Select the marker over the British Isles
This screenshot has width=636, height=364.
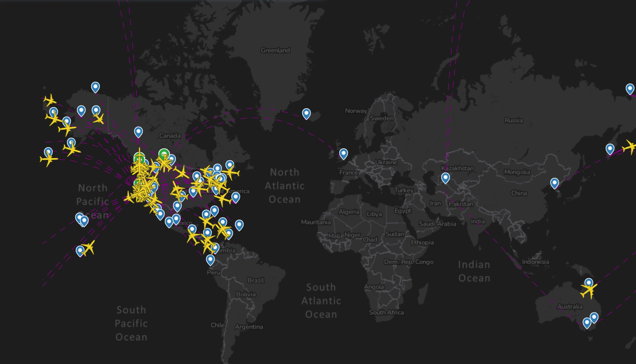tap(343, 153)
